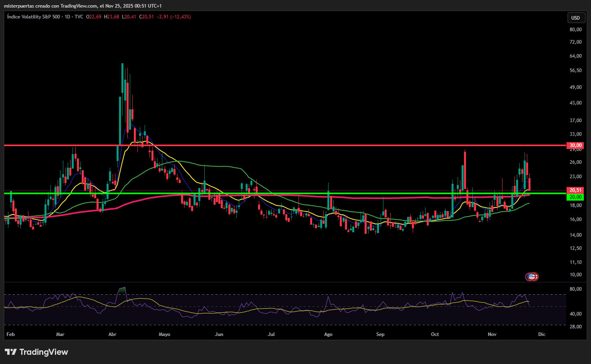
Task: Click the 26,00 price axis value
Action: tap(575, 162)
